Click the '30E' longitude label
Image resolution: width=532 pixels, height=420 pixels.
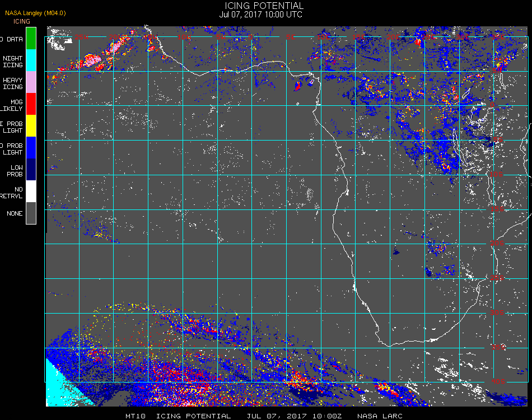(463, 37)
